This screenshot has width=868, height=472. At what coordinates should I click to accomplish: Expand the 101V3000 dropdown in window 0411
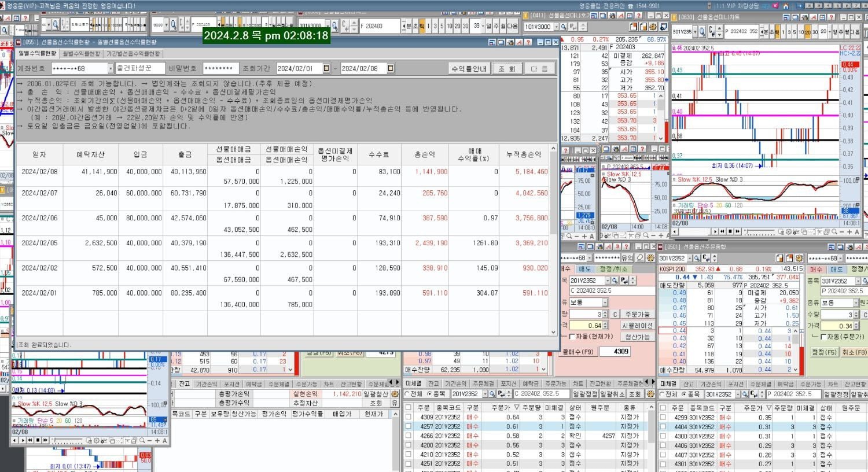tap(557, 27)
